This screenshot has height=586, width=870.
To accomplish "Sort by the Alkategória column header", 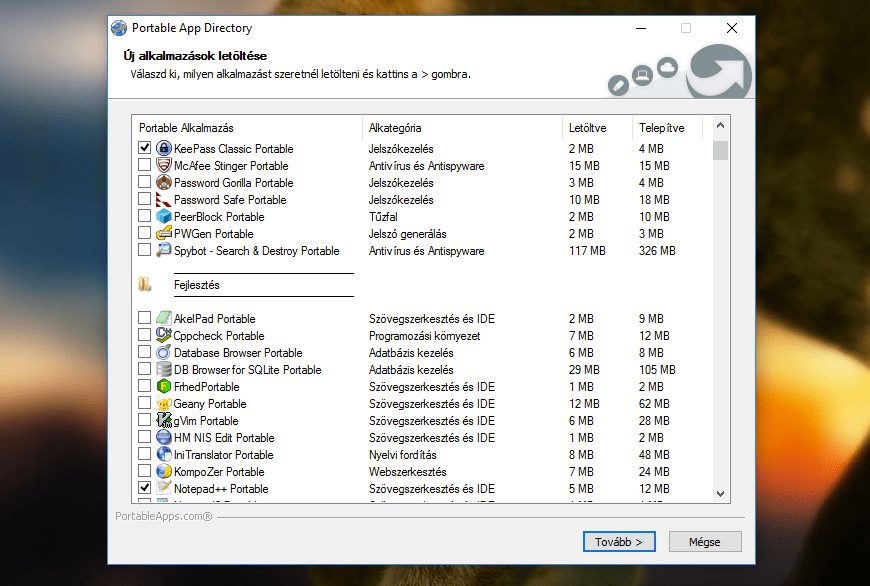I will (462, 128).
